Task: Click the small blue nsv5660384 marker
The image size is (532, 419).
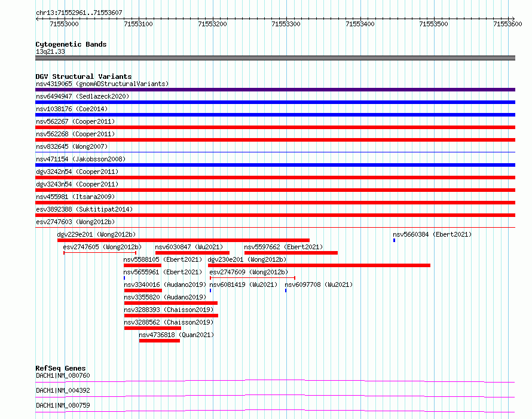Action: pyautogui.click(x=395, y=240)
